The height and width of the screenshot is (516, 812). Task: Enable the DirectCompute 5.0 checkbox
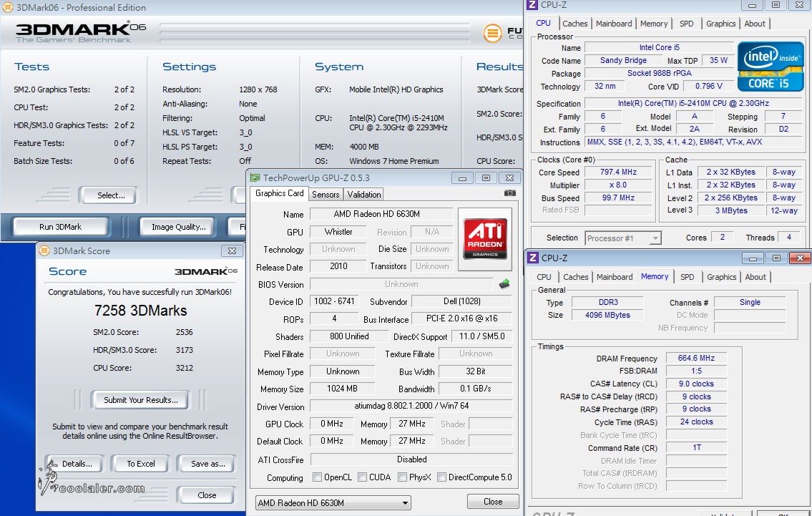pyautogui.click(x=441, y=477)
